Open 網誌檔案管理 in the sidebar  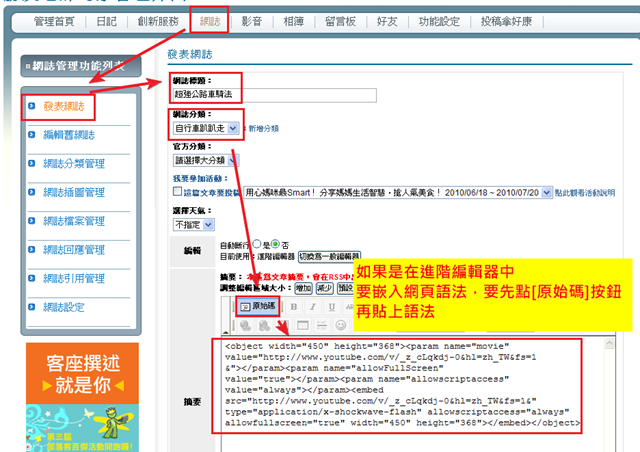pos(74,221)
